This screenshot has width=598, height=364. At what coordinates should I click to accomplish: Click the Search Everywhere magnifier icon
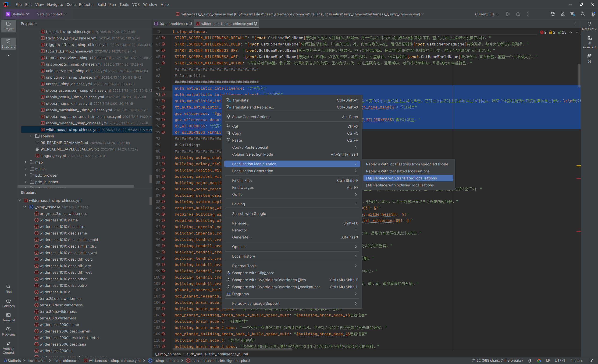[583, 14]
